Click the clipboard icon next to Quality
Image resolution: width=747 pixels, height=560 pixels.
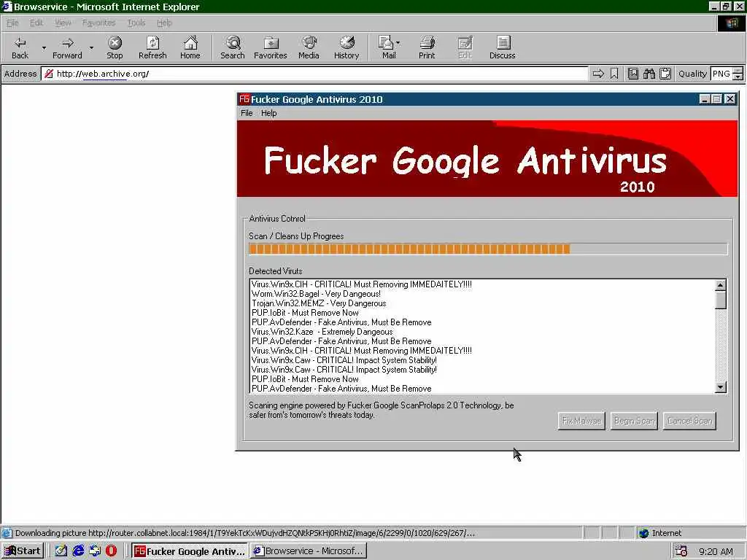[x=665, y=74]
